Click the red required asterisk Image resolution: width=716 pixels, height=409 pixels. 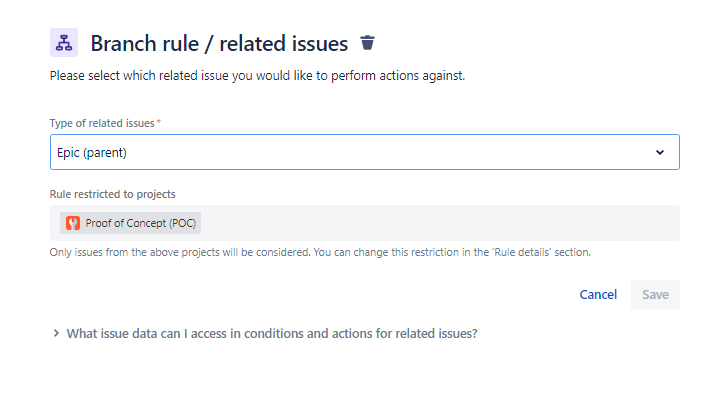[x=158, y=122]
